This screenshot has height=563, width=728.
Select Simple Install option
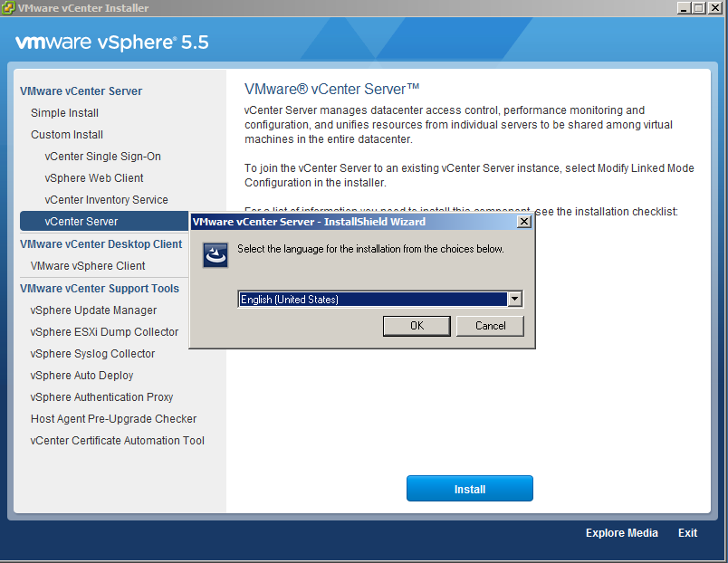coord(64,113)
